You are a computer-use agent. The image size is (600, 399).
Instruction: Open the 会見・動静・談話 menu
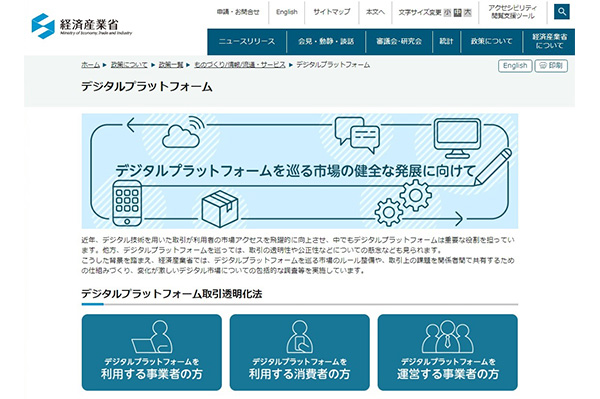326,41
